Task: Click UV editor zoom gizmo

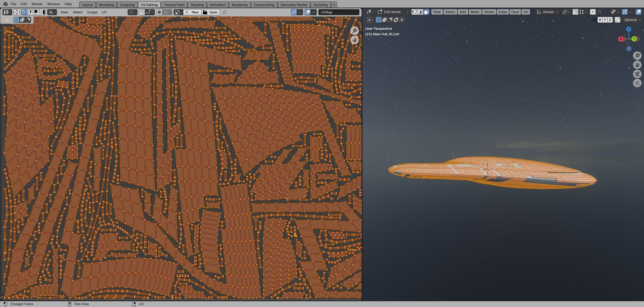Action: (354, 30)
